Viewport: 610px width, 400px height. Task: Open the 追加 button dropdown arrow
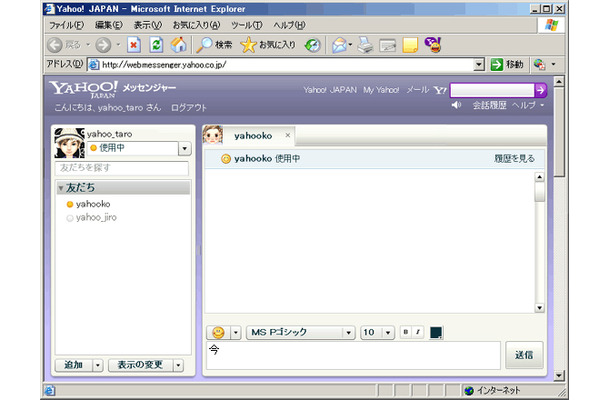point(98,365)
